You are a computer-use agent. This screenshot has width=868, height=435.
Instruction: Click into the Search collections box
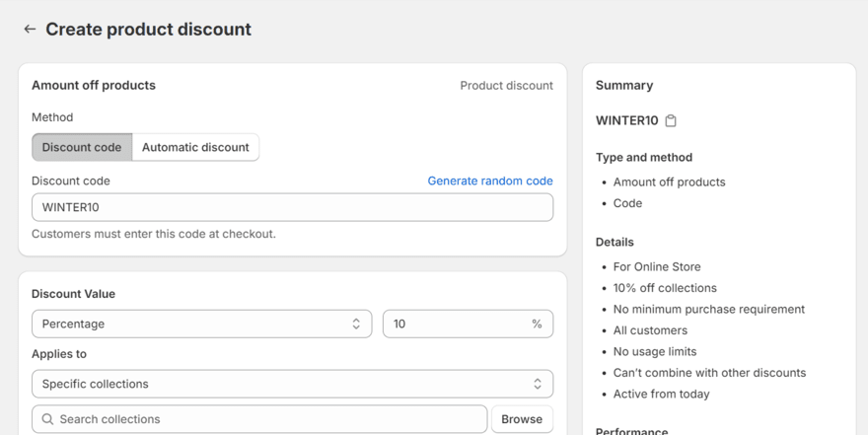tap(266, 419)
